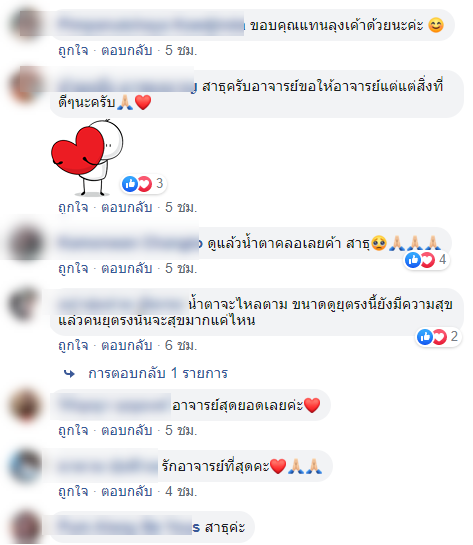Open the 4 ชม. timestamp link

pyautogui.click(x=181, y=491)
